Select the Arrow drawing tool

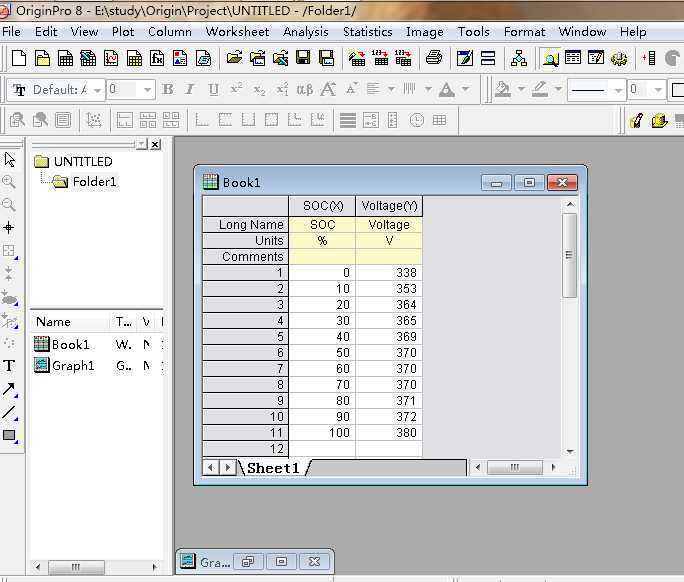click(9, 389)
